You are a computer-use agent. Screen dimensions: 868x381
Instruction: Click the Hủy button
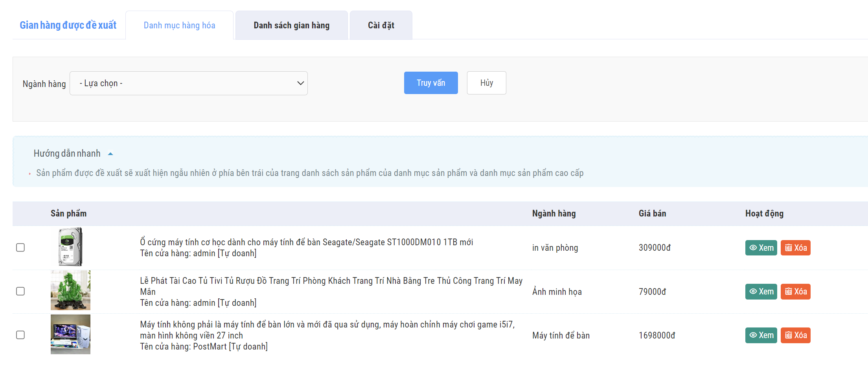click(486, 83)
